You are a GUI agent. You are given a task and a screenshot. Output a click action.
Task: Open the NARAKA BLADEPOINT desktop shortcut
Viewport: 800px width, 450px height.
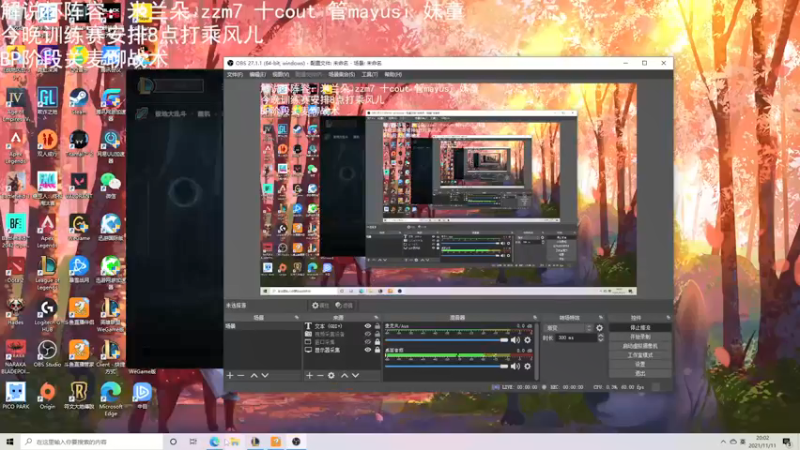coord(15,357)
